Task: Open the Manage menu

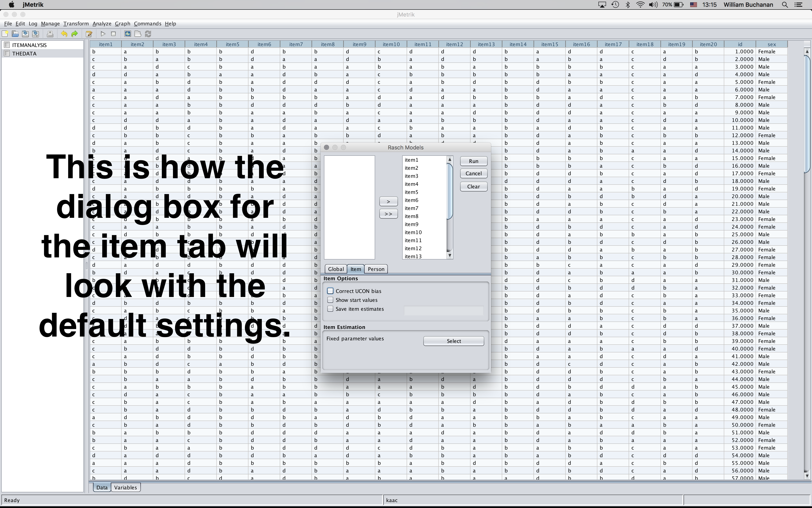Action: [50, 23]
